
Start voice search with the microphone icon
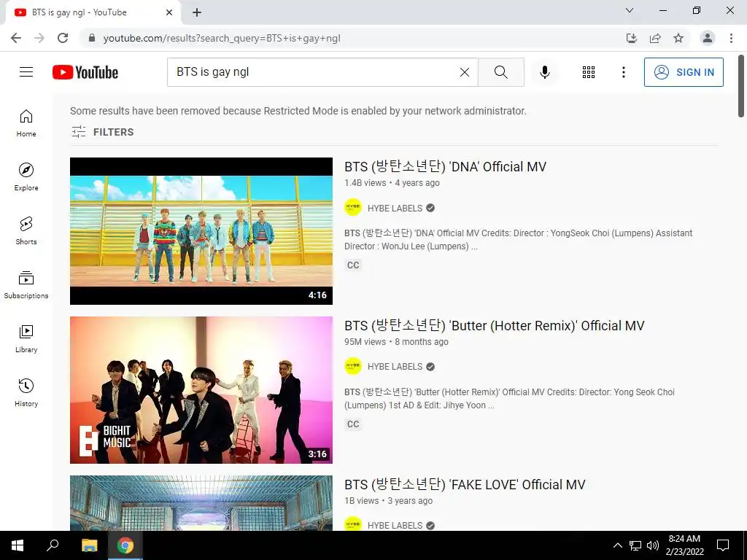pyautogui.click(x=544, y=72)
